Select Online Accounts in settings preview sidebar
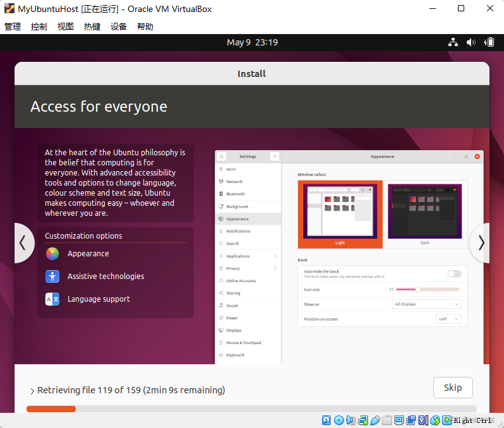Image resolution: width=504 pixels, height=428 pixels. [248, 281]
